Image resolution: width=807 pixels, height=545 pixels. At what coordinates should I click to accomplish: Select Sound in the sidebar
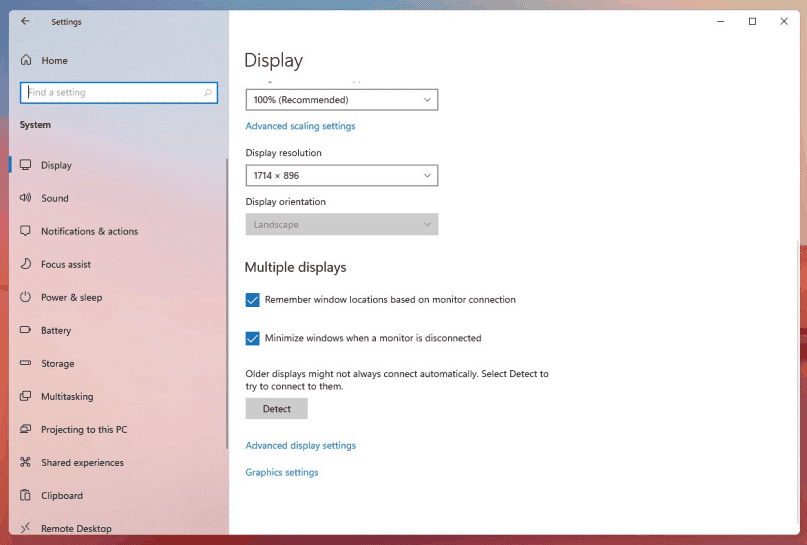tap(118, 198)
